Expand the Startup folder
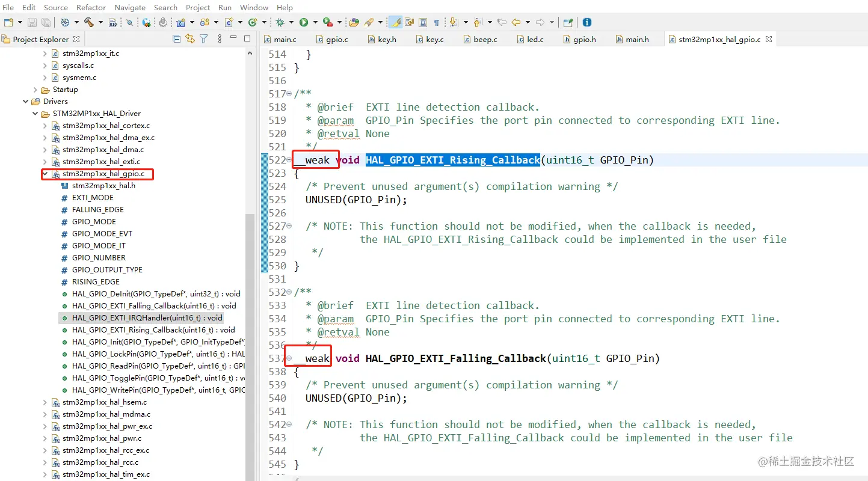Image resolution: width=868 pixels, height=481 pixels. point(35,90)
